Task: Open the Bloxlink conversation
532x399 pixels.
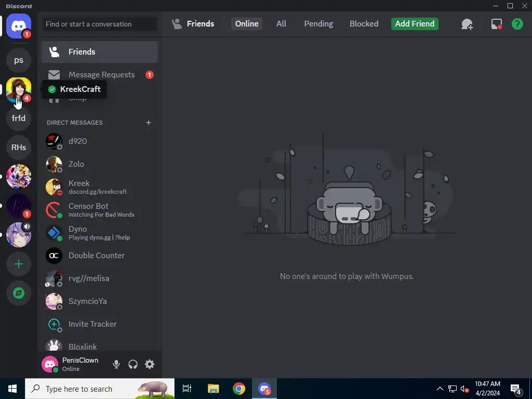Action: (x=100, y=346)
